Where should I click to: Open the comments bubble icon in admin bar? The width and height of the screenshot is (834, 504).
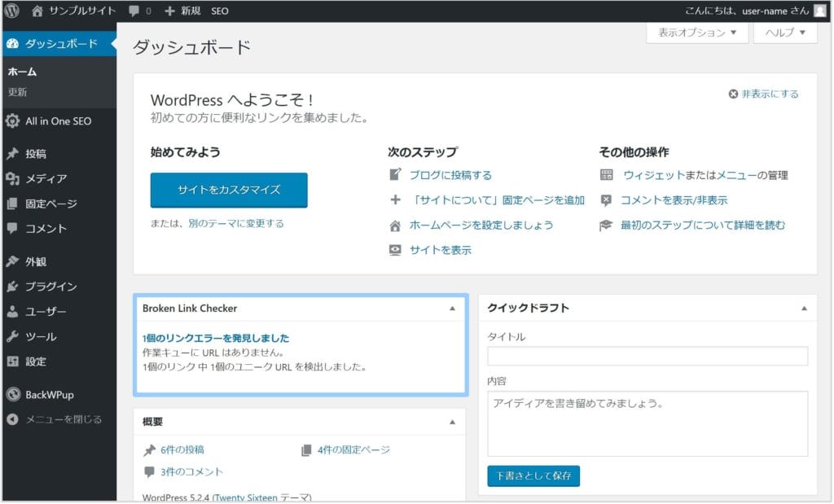point(134,11)
